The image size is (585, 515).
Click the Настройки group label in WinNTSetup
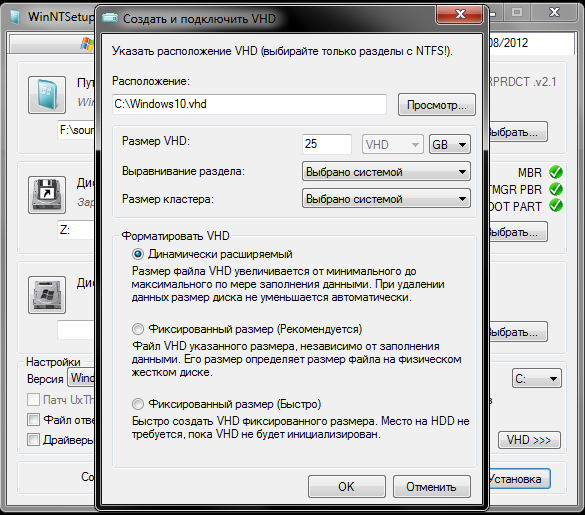53,362
